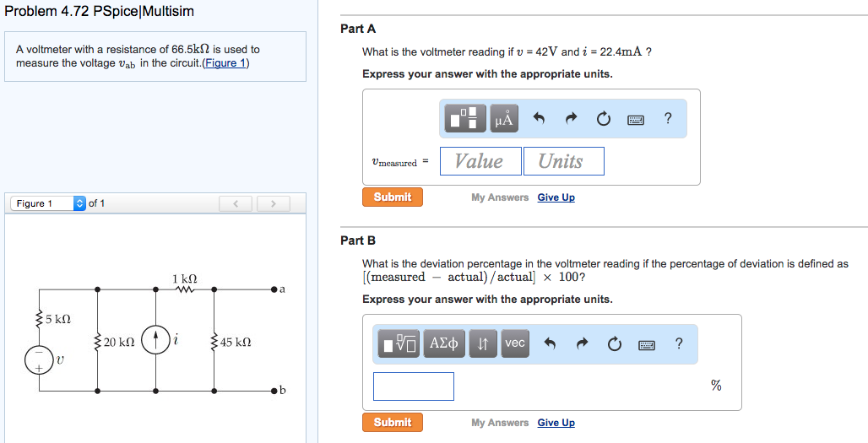The image size is (868, 443).
Task: Open Greek symbols ΑΣφ menu
Action: 444,343
